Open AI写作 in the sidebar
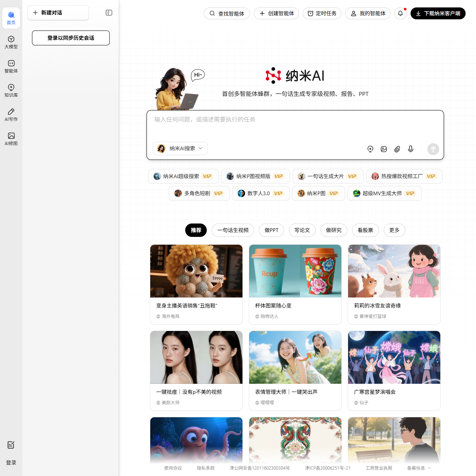The height and width of the screenshot is (476, 476). [x=11, y=115]
